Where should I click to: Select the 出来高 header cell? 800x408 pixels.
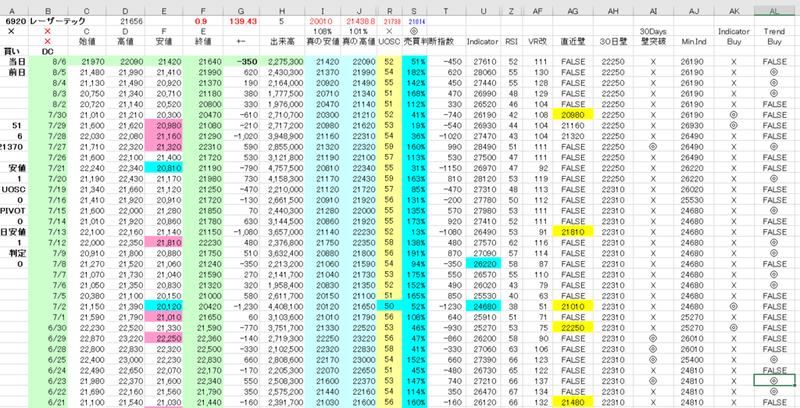[282, 41]
